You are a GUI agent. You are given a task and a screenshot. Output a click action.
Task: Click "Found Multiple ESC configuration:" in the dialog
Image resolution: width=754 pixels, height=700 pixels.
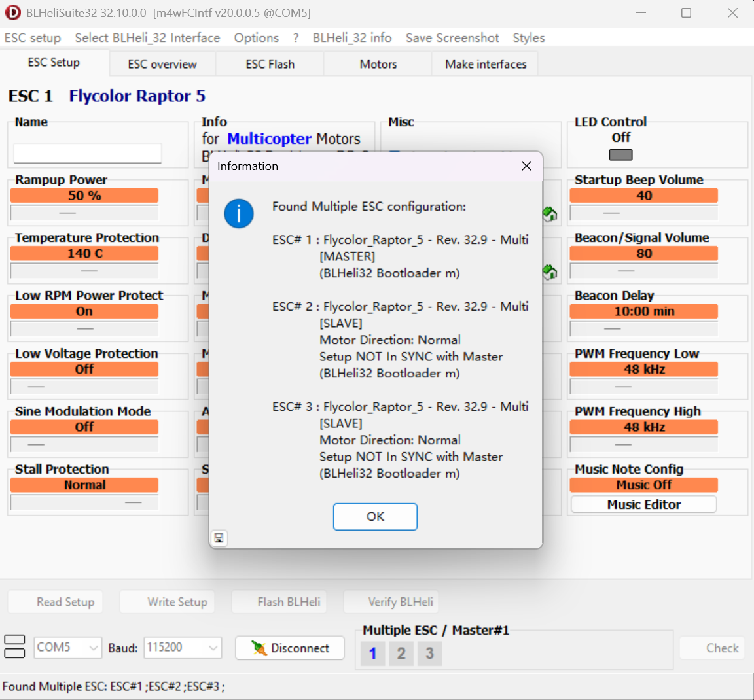(x=369, y=207)
